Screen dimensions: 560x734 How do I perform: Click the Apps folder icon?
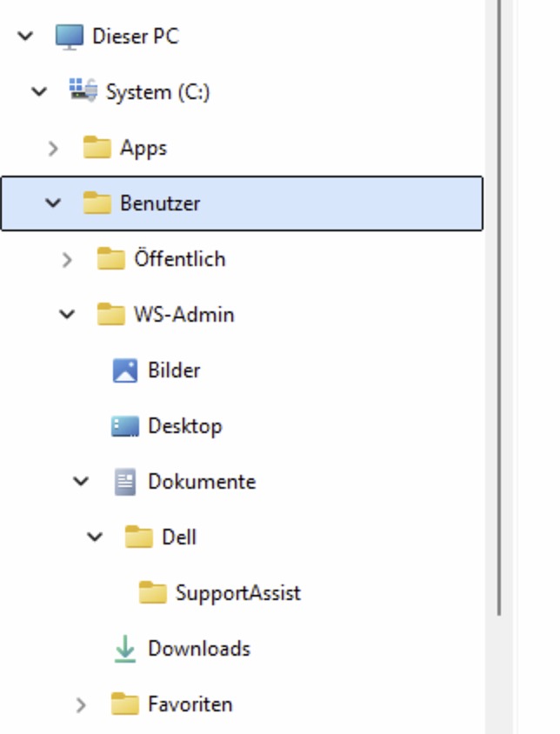pyautogui.click(x=97, y=148)
